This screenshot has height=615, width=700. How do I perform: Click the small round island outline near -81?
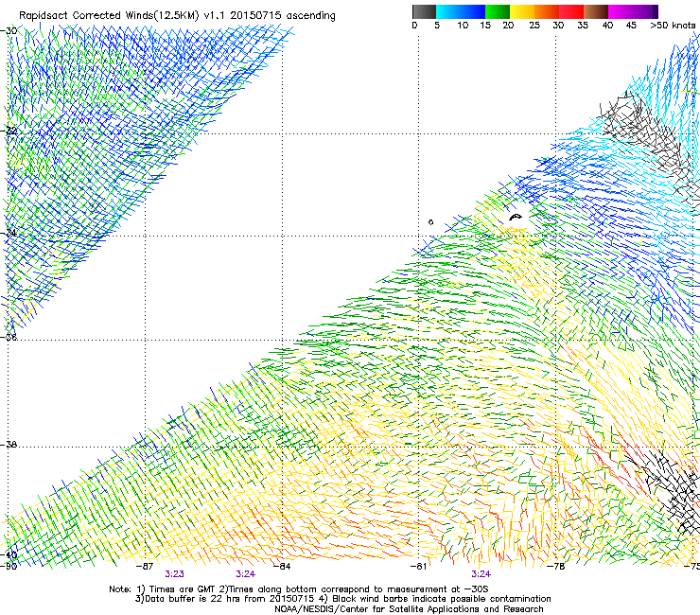click(430, 222)
